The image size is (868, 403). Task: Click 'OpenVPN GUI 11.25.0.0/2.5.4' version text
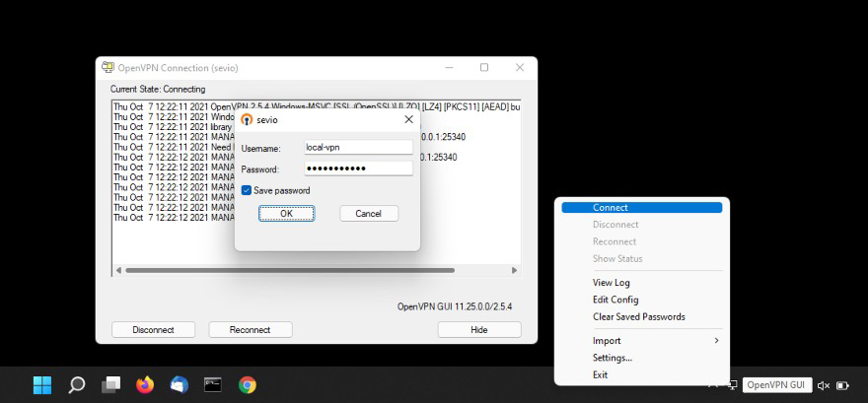coord(455,306)
